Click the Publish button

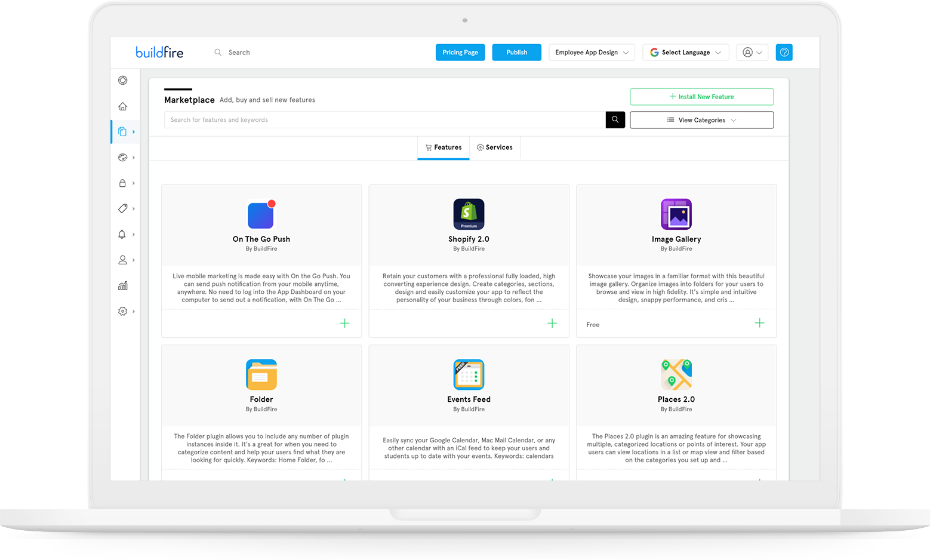point(517,53)
